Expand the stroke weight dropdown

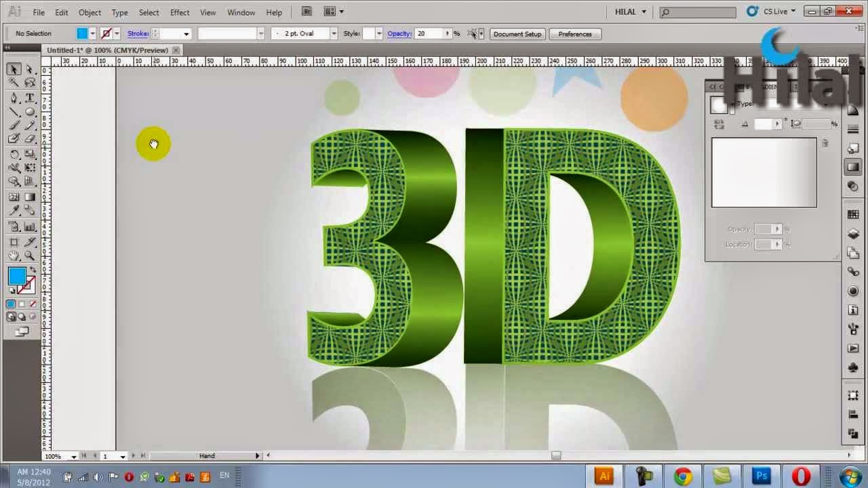186,34
